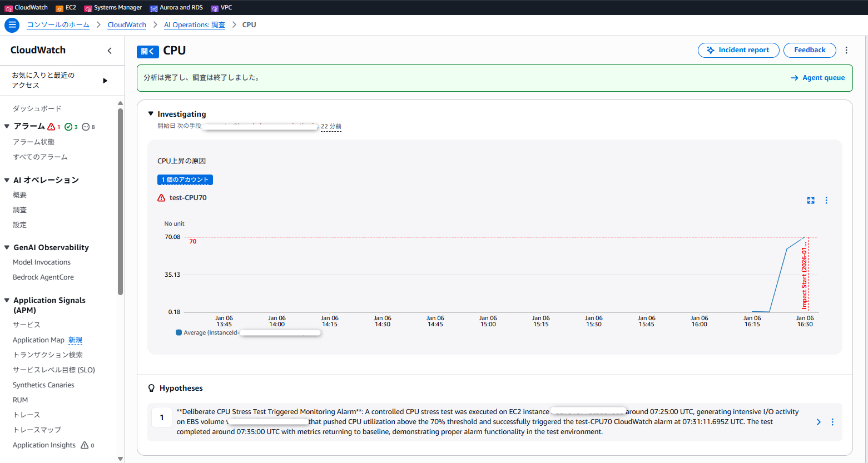Go to コンソールのホーム breadcrumb
Image resolution: width=868 pixels, height=463 pixels.
pyautogui.click(x=58, y=25)
